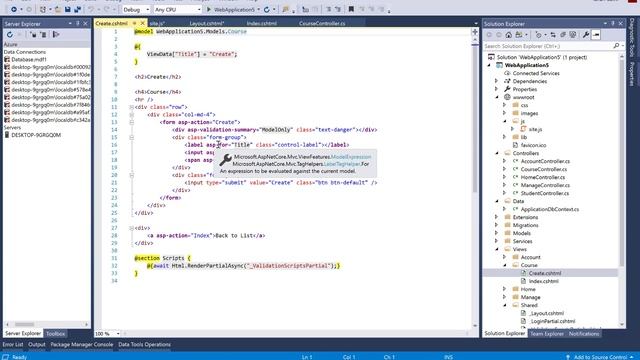Collapse the form asp-action outlining region
The height and width of the screenshot is (360, 640).
coord(131,122)
